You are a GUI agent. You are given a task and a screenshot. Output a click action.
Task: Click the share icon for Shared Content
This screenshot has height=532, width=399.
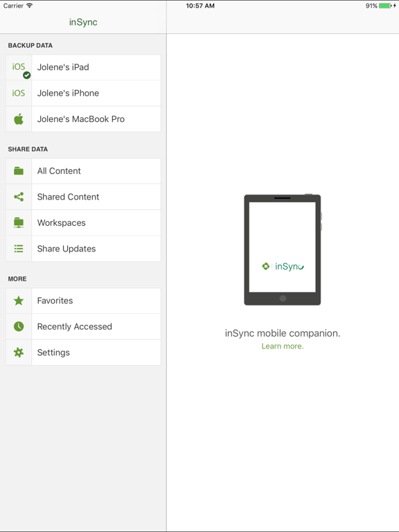point(19,197)
